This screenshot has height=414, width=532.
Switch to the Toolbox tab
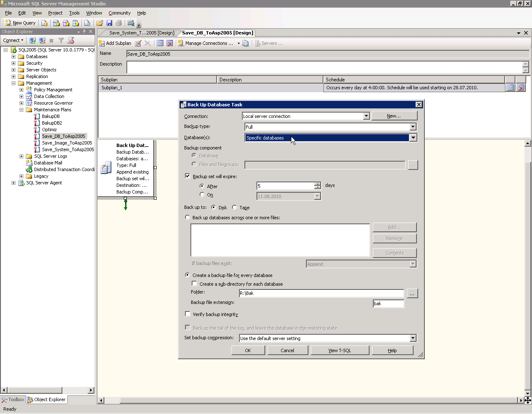[x=13, y=399]
